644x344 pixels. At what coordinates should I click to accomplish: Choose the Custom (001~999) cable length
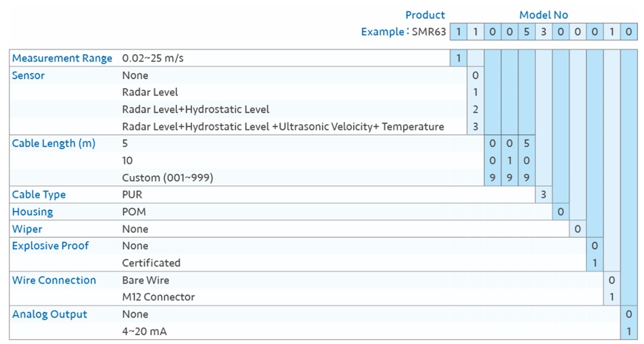[168, 177]
